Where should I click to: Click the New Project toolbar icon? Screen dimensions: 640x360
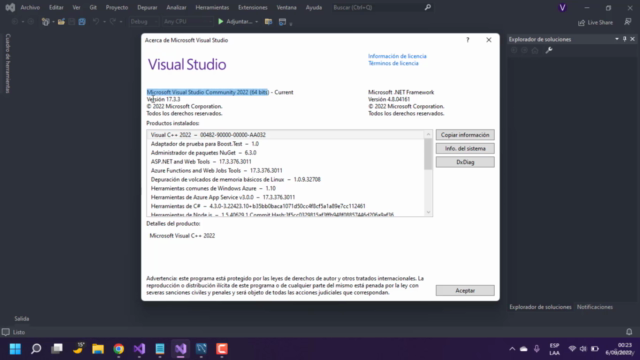pos(45,22)
